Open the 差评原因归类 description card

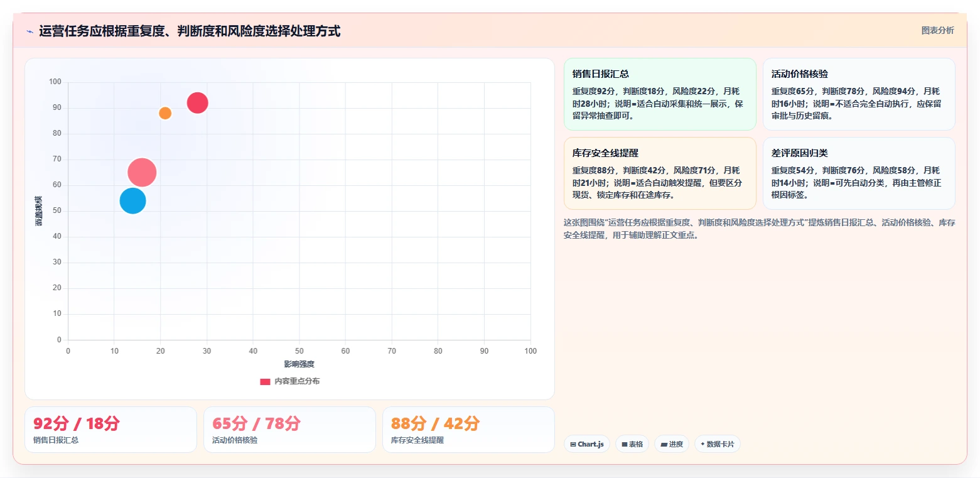click(x=859, y=173)
